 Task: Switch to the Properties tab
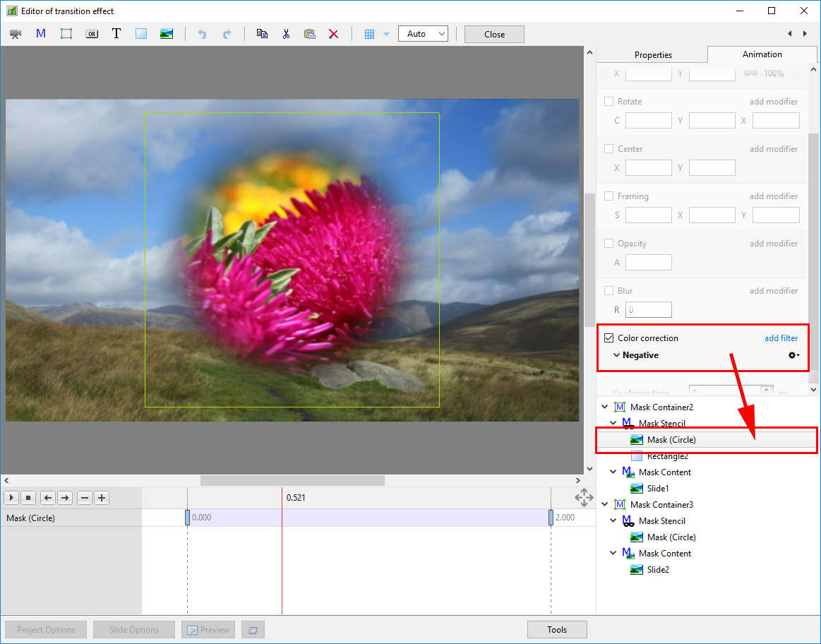point(653,55)
